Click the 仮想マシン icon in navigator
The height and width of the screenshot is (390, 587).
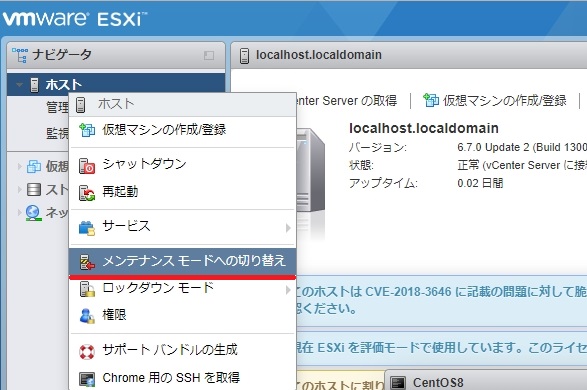pos(34,166)
